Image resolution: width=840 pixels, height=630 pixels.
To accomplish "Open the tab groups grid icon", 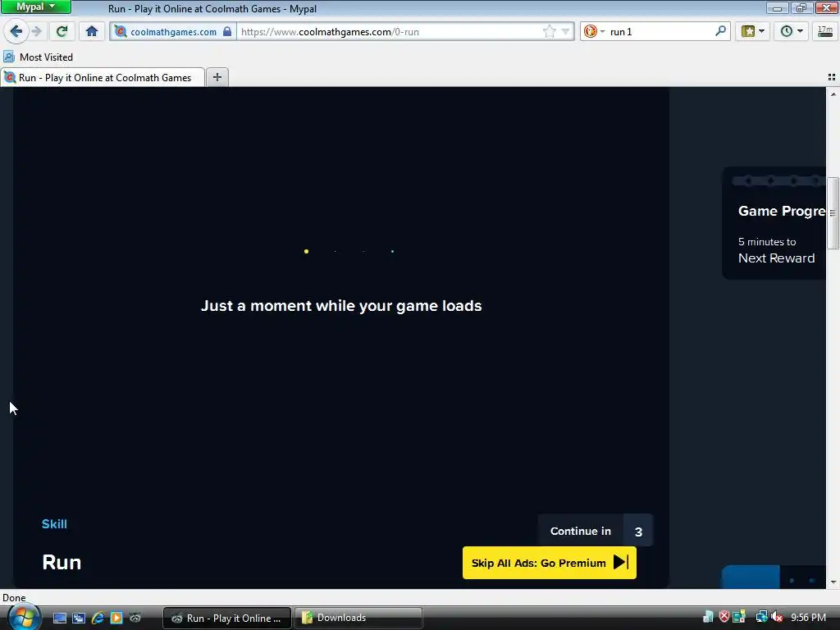I will click(x=832, y=77).
